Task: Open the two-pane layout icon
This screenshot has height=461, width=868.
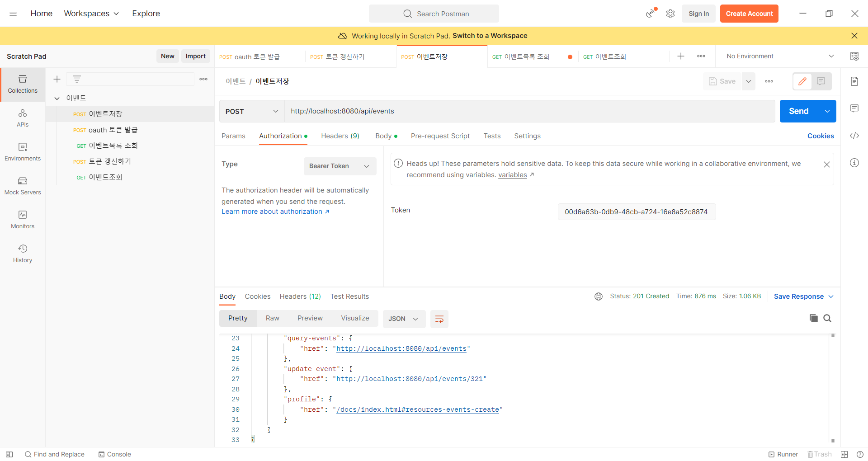Action: click(844, 454)
